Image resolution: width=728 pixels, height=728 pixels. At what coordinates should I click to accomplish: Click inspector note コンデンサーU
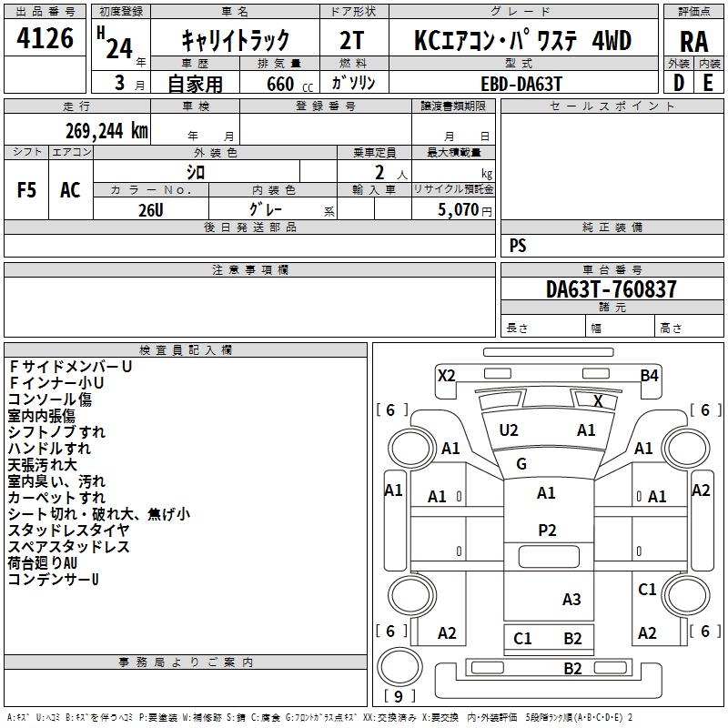click(x=53, y=579)
